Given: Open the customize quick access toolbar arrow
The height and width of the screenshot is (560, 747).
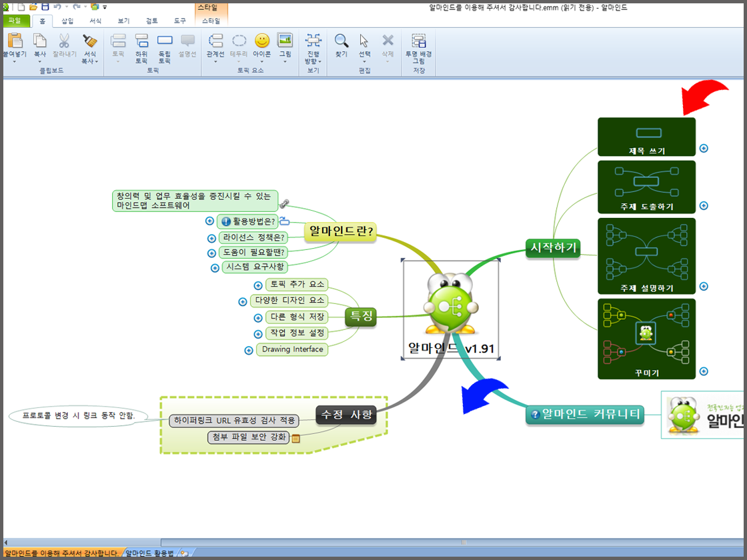Looking at the screenshot, I should pyautogui.click(x=105, y=7).
